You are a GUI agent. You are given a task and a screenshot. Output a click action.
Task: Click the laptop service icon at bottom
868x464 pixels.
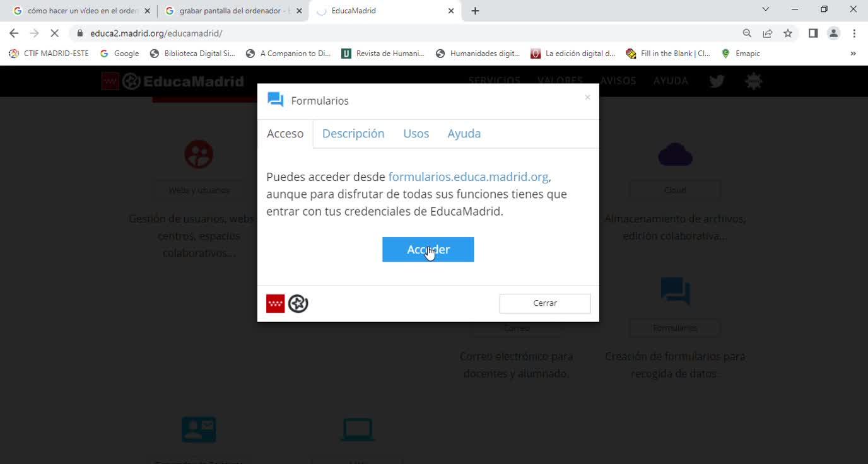(x=358, y=429)
